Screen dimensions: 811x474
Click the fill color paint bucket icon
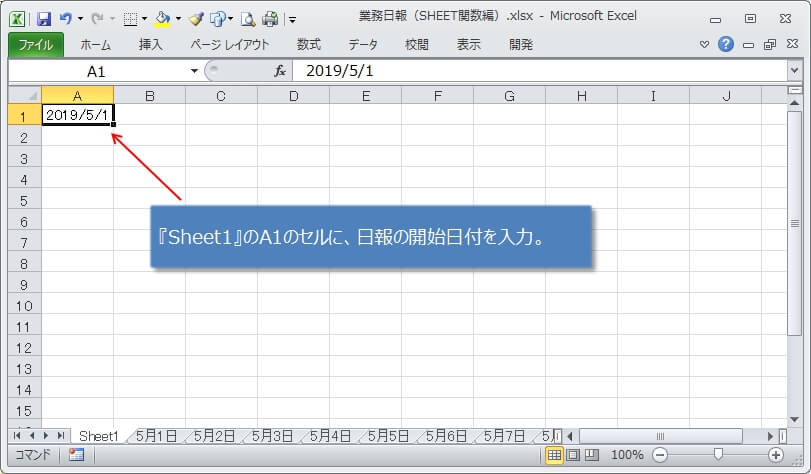(x=162, y=18)
